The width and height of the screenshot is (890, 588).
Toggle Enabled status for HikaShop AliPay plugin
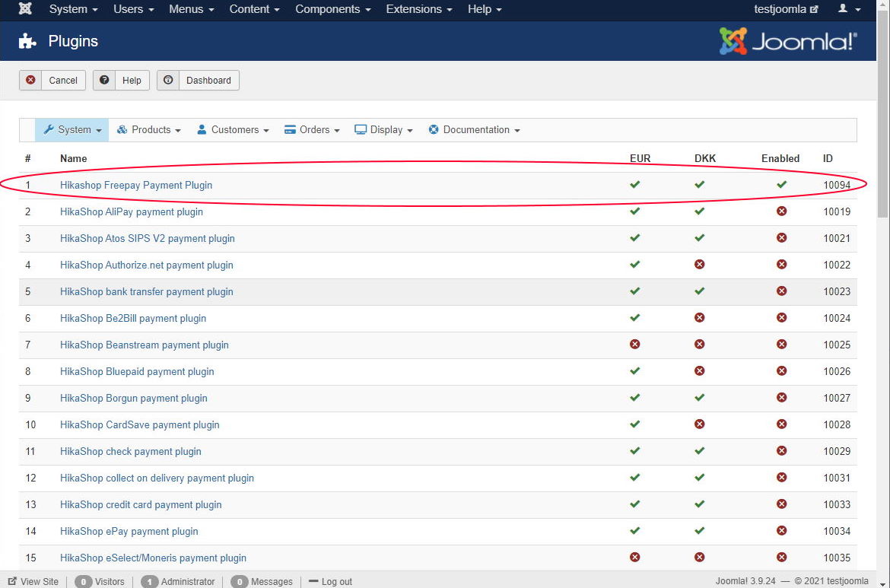tap(781, 211)
